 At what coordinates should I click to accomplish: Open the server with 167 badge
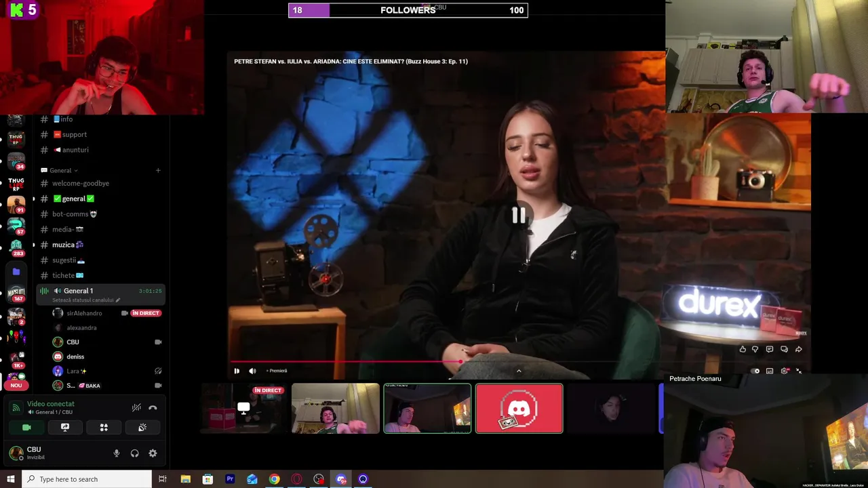point(16,293)
